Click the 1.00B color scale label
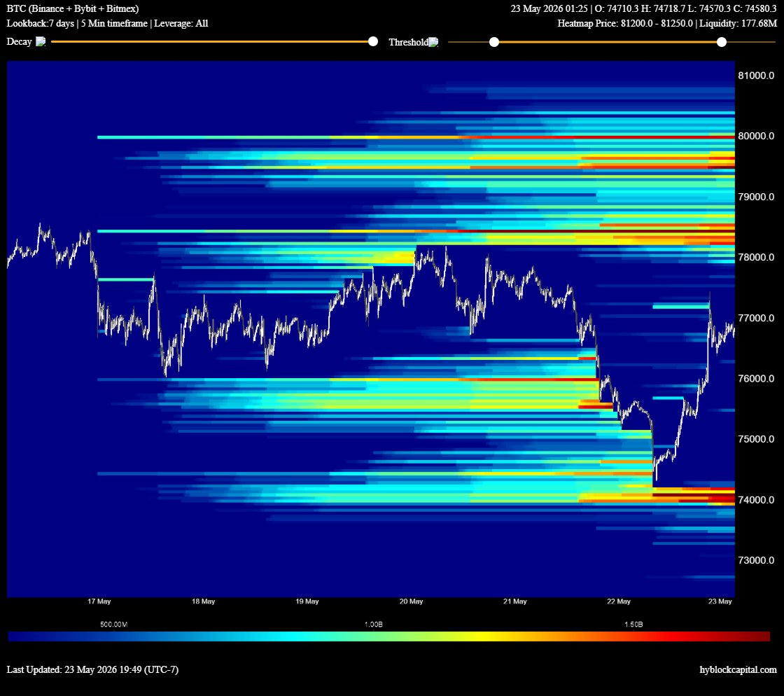This screenshot has width=784, height=696. pyautogui.click(x=374, y=625)
